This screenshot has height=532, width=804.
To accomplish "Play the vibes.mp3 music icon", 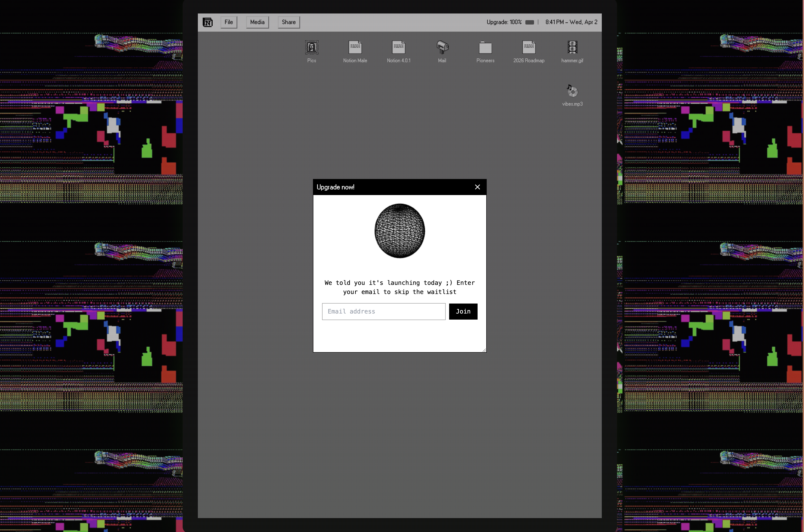I will (x=572, y=91).
